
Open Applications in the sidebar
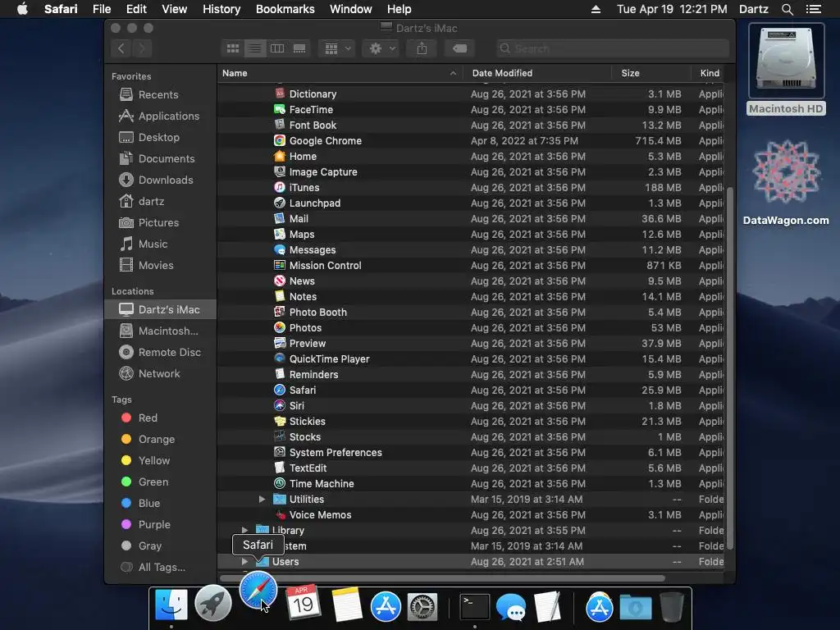(159, 116)
